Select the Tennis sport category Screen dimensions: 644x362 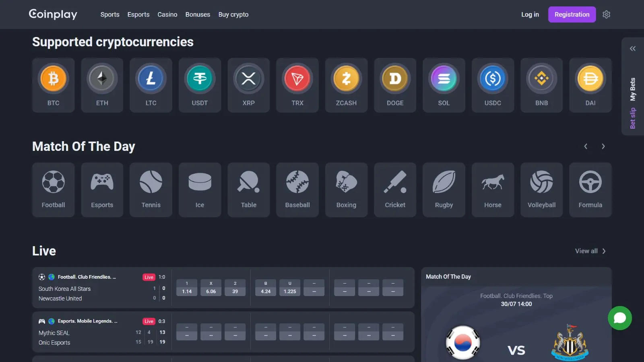(151, 190)
